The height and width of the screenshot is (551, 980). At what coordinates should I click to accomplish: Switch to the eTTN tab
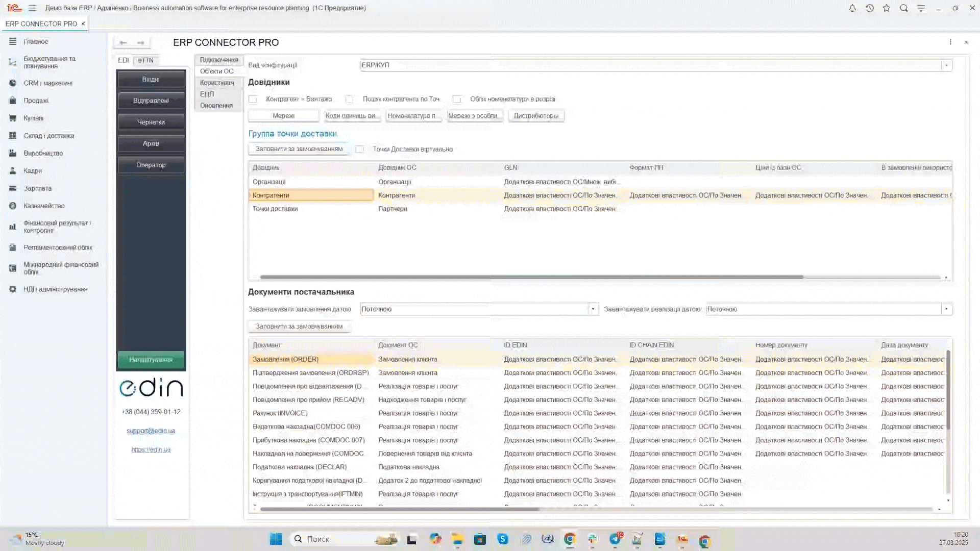[145, 60]
